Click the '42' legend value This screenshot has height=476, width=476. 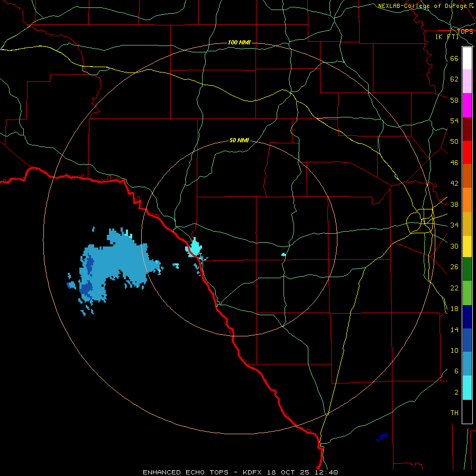point(454,184)
